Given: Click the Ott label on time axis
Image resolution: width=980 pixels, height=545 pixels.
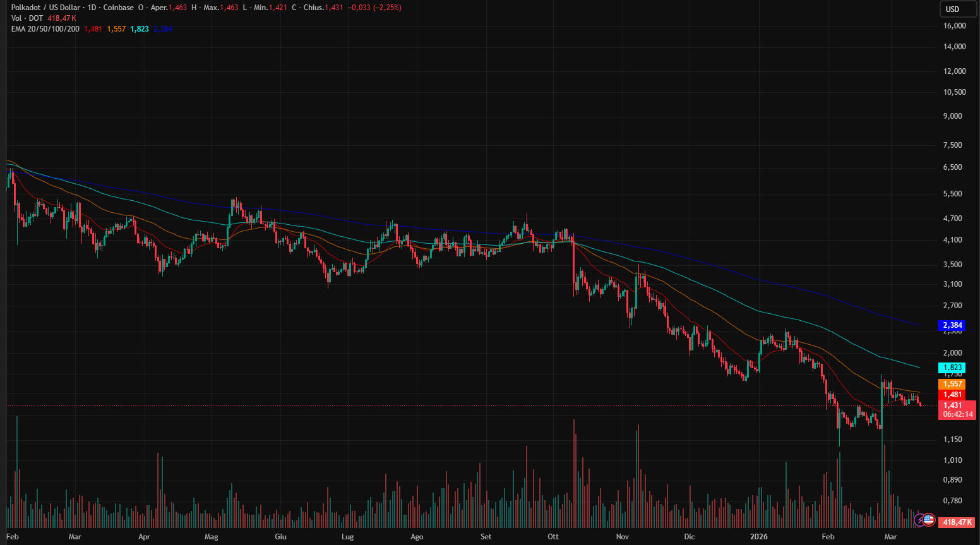Looking at the screenshot, I should click(553, 537).
